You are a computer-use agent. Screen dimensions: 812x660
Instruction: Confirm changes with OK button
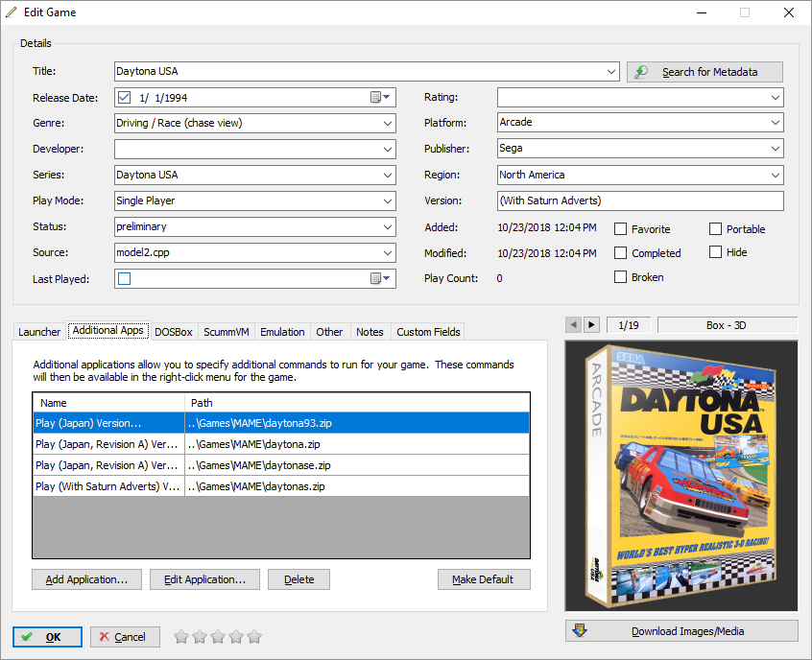point(47,637)
